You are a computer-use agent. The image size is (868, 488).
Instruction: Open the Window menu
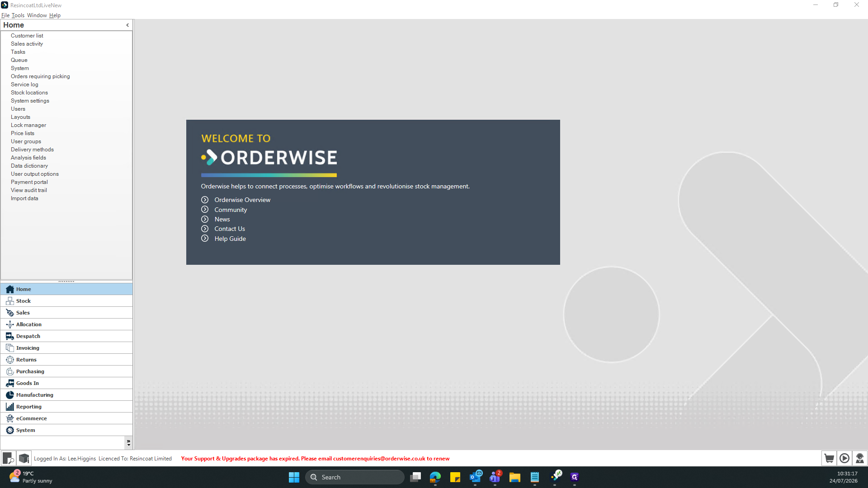click(x=37, y=15)
